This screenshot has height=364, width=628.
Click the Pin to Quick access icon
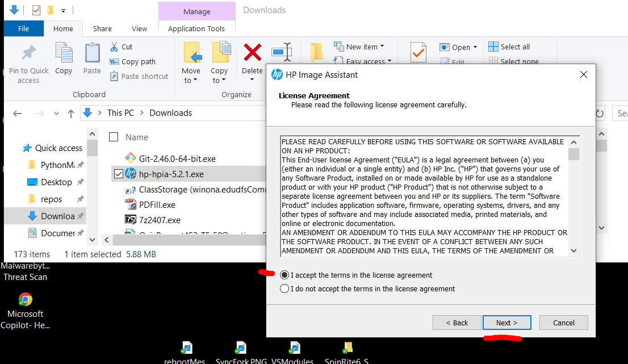coord(28,53)
